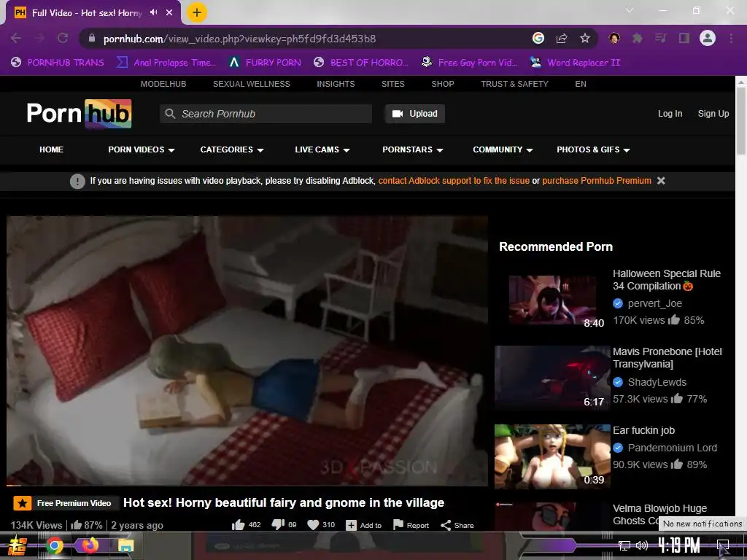Expand the COMMUNITY dropdown
The height and width of the screenshot is (560, 747).
point(503,149)
